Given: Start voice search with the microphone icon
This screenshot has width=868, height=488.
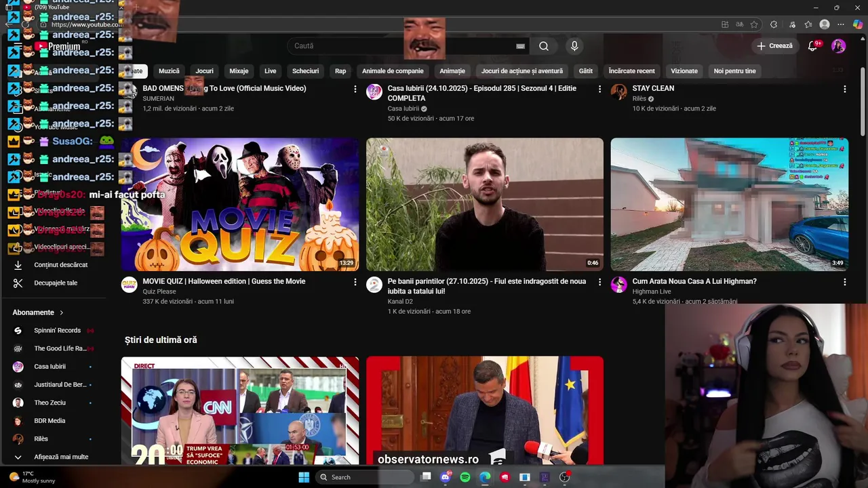Looking at the screenshot, I should pyautogui.click(x=574, y=46).
